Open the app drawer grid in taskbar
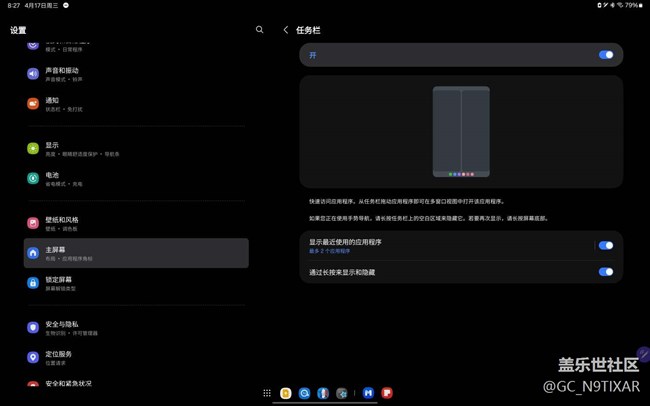The image size is (650, 406). (x=267, y=393)
